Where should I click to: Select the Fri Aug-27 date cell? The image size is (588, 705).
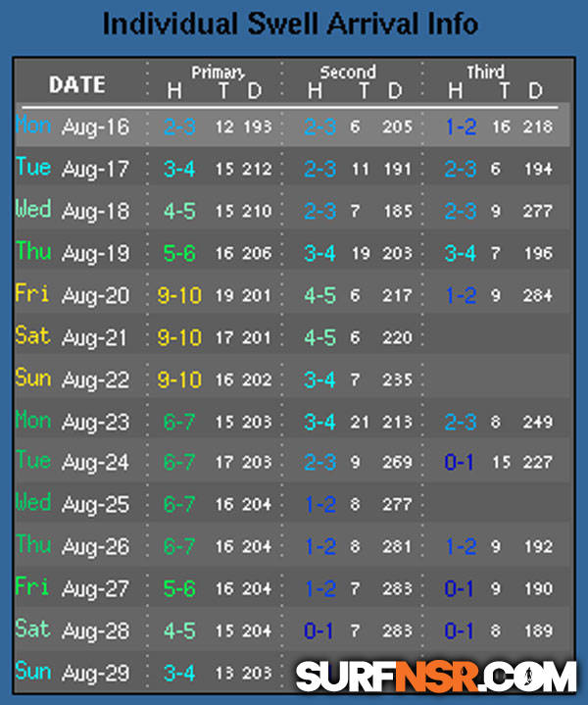(73, 587)
